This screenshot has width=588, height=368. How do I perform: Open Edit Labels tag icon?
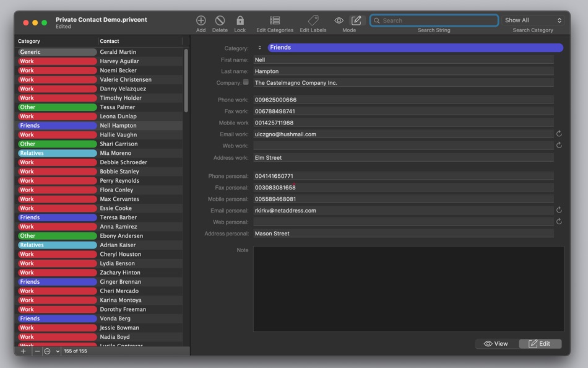pos(313,20)
